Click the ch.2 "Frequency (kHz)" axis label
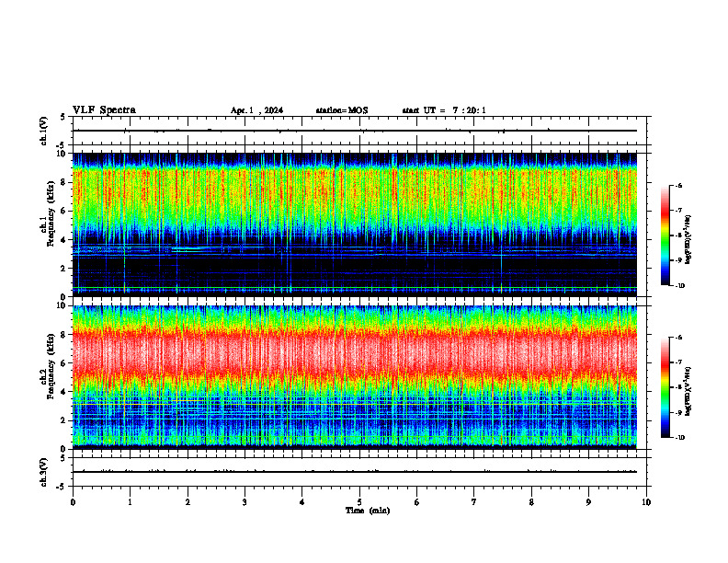The image size is (728, 563). 51,366
